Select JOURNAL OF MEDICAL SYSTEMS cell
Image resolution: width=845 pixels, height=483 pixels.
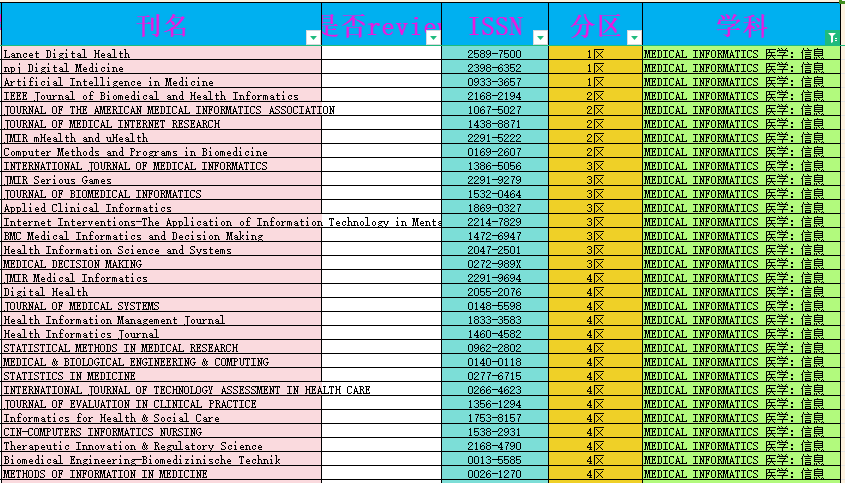[x=162, y=306]
